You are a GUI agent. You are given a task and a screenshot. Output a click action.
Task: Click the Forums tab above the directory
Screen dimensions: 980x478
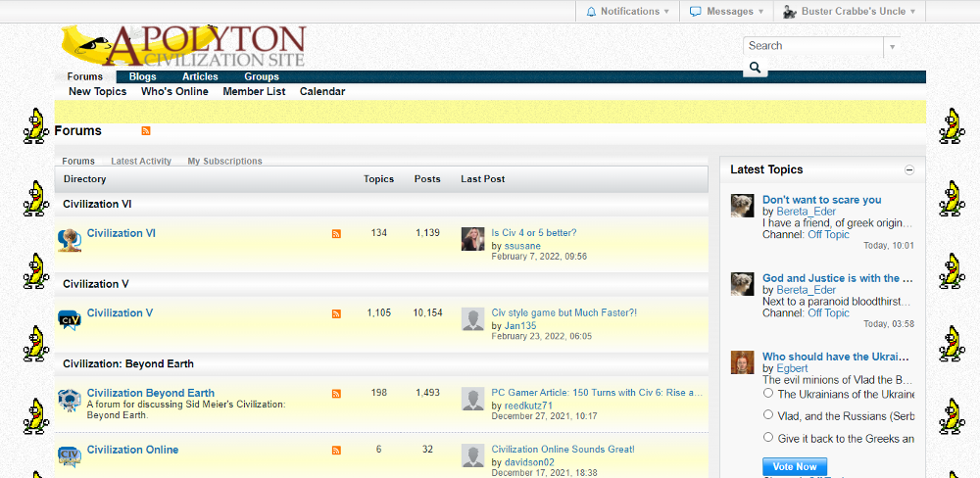(x=78, y=162)
